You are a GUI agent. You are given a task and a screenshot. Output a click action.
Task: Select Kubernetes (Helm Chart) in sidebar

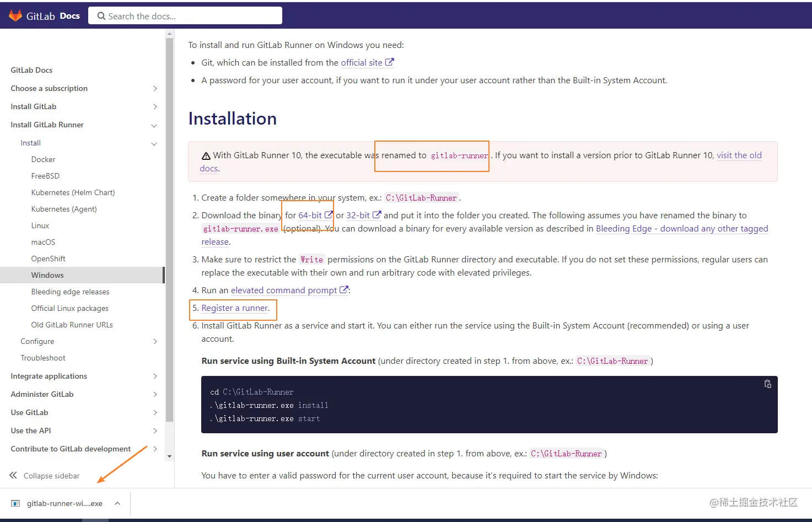pyautogui.click(x=73, y=192)
